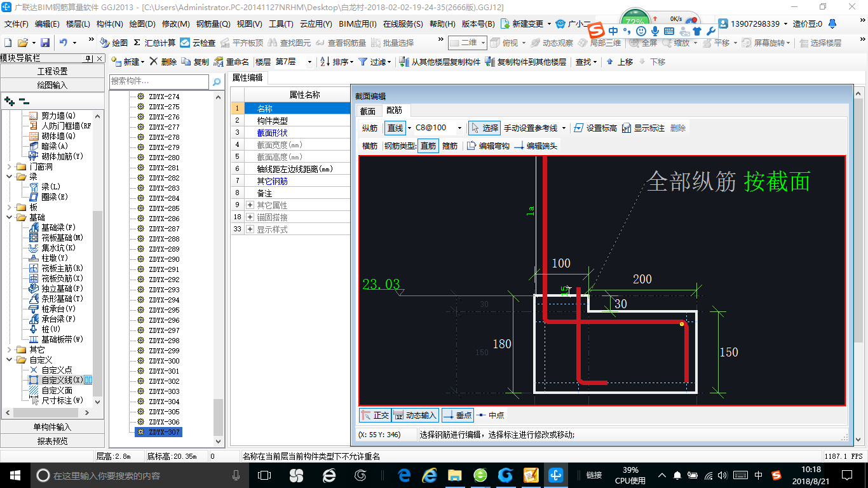Toggle 直筋 rebar type
Image resolution: width=868 pixels, height=488 pixels.
tap(428, 146)
